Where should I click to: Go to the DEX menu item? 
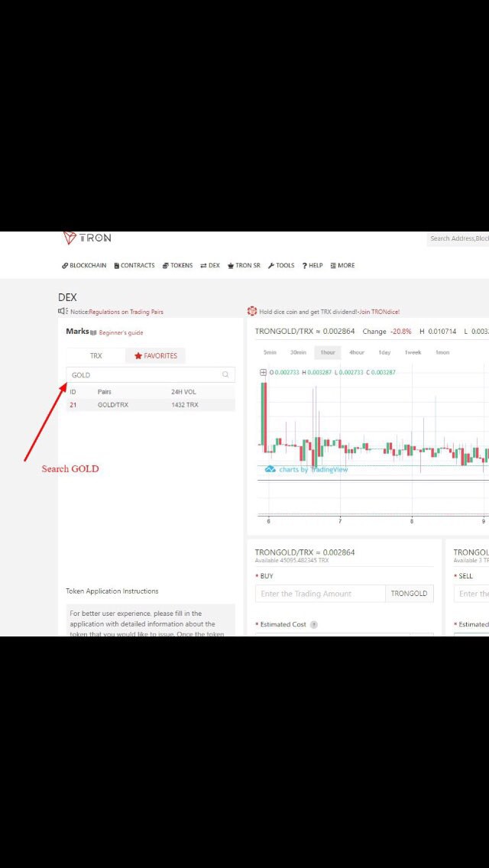tap(210, 266)
